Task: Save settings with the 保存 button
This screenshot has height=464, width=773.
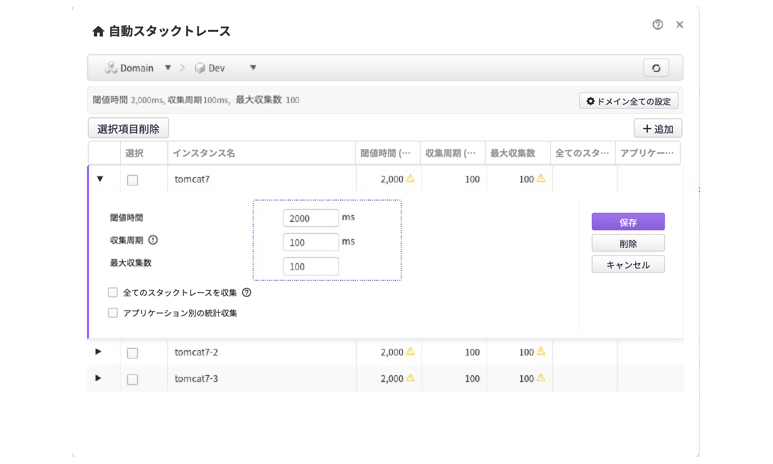Action: point(628,222)
